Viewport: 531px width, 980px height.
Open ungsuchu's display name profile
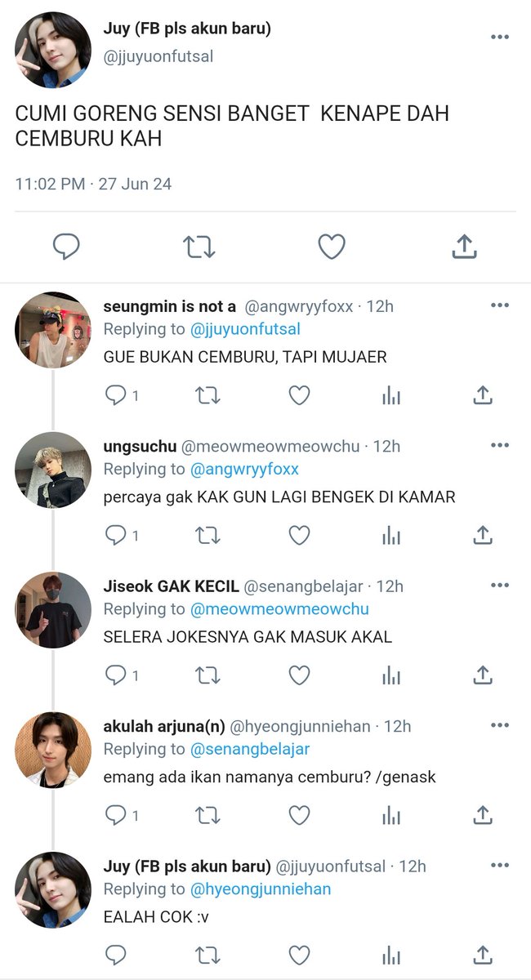(x=140, y=447)
